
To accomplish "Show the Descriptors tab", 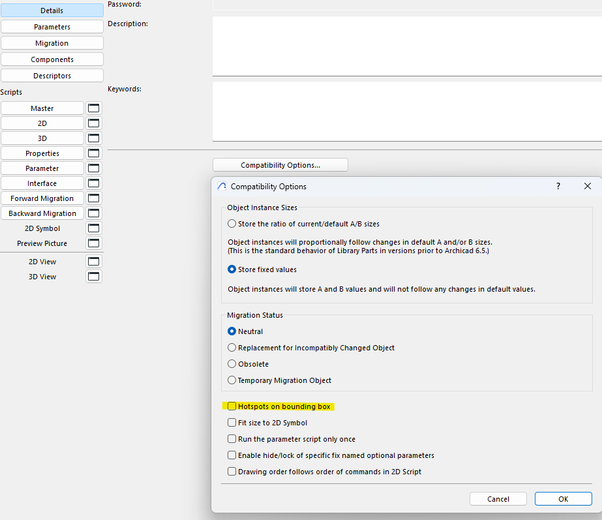I will tap(52, 76).
